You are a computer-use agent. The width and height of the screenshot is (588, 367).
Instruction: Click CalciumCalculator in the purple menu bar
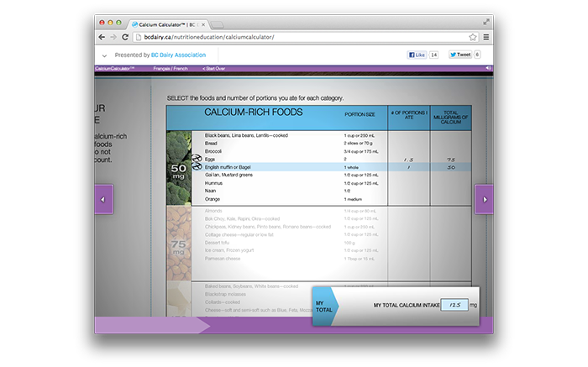click(x=115, y=69)
